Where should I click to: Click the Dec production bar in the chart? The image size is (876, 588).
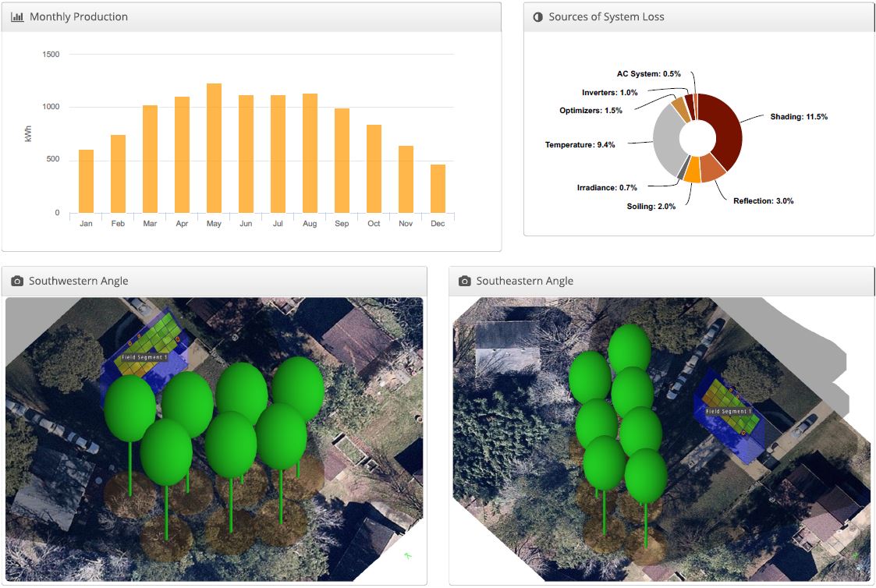pos(438,187)
